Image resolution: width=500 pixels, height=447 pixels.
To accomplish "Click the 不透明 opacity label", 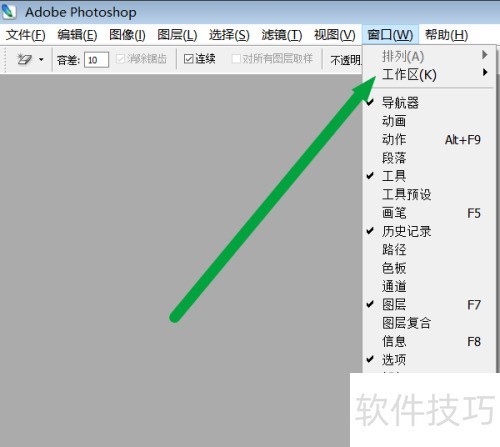I will 346,60.
